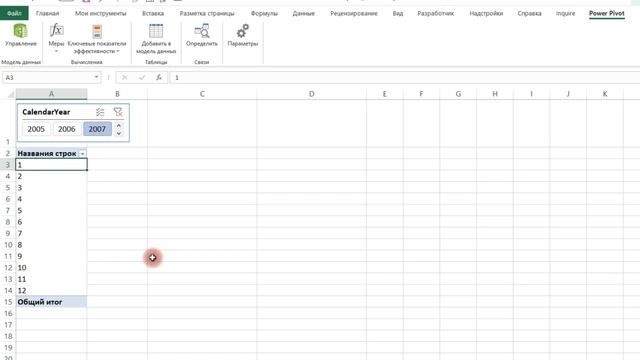Viewport: 640px width, 360px height.
Task: Select the Общий итог cell
Action: click(x=51, y=302)
